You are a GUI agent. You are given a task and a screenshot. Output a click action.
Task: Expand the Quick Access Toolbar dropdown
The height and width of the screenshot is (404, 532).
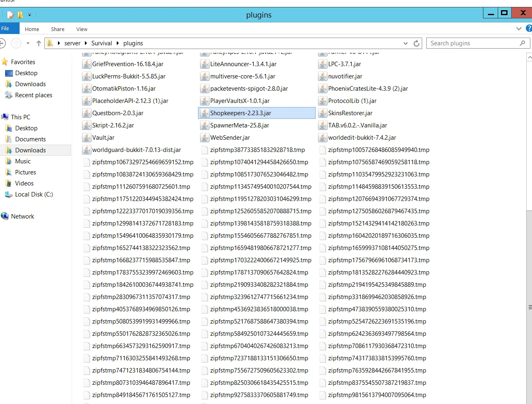29,15
